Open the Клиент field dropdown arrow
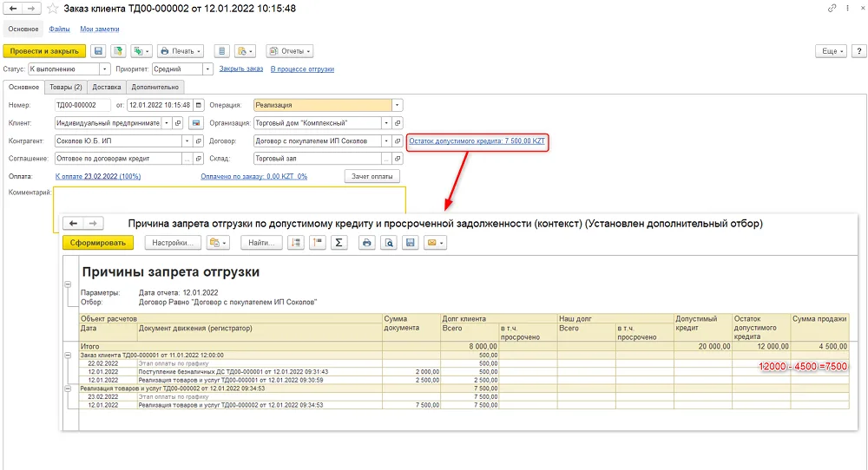The height and width of the screenshot is (470, 868). click(x=167, y=123)
